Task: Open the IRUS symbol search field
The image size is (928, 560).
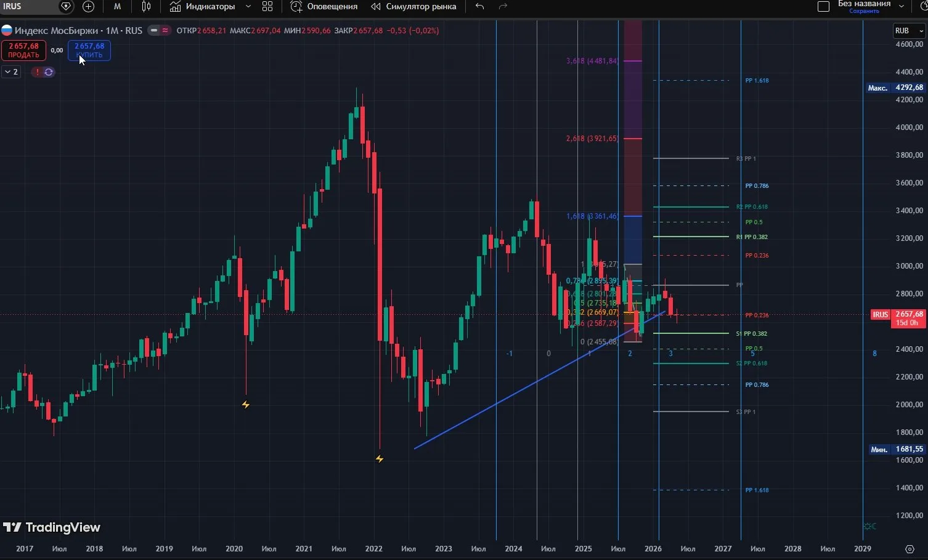Action: pos(28,6)
